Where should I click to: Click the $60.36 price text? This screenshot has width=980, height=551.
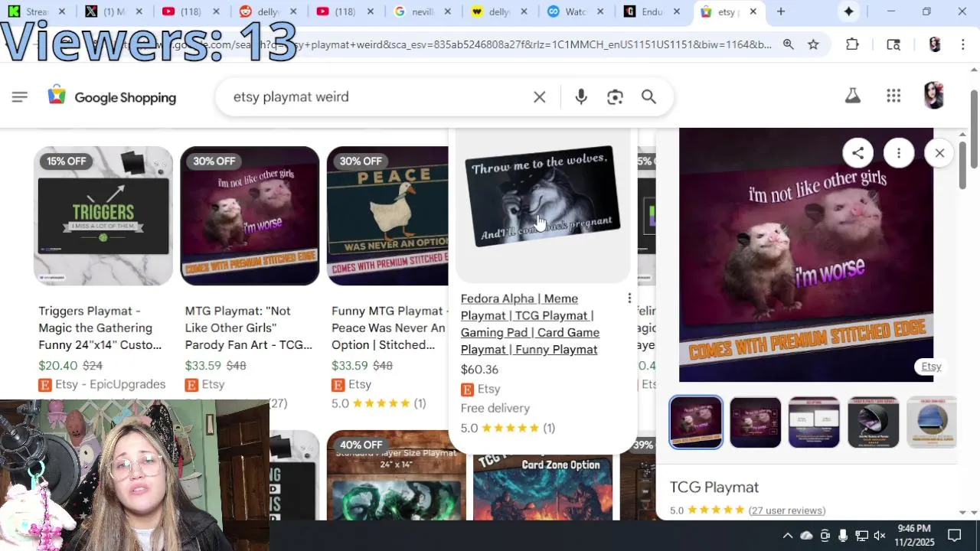pyautogui.click(x=479, y=370)
